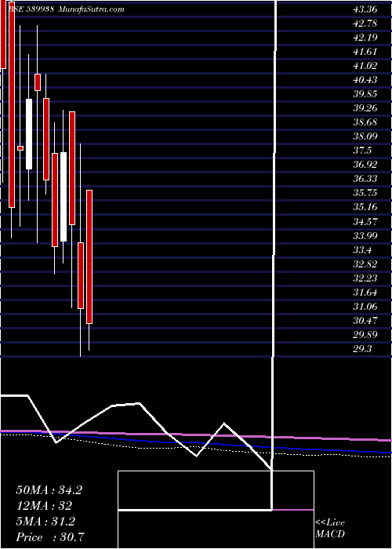
Task: Select the 35.16 axis value
Action: point(365,207)
